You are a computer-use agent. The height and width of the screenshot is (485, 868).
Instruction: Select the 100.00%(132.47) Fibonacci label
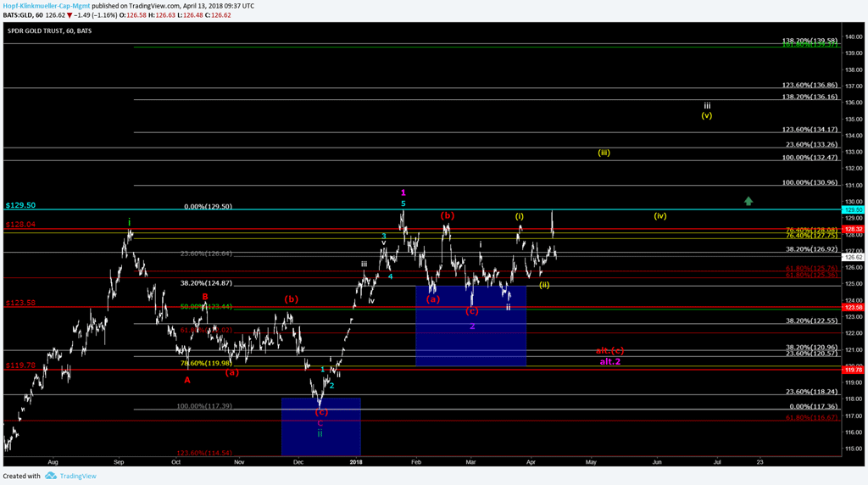pyautogui.click(x=810, y=158)
